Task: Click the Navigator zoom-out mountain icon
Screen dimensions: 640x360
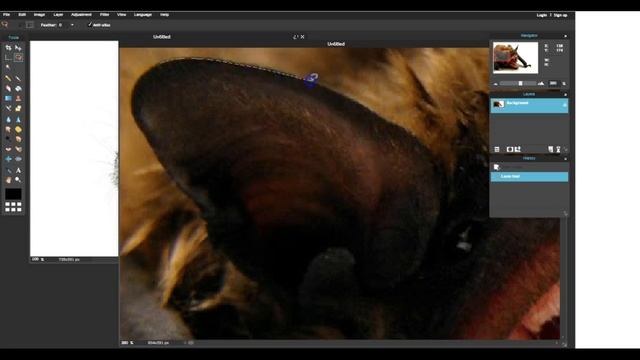Action: (496, 84)
